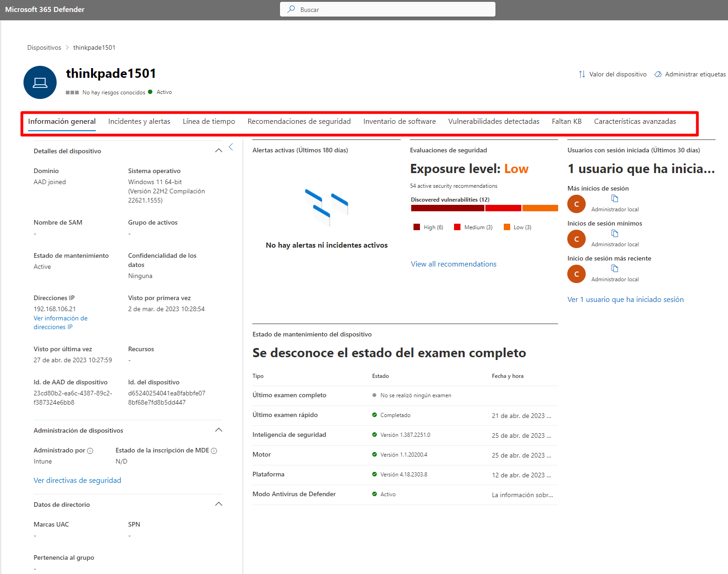Click the Microsoft 365 Defender title
The height and width of the screenshot is (574, 728).
coord(45,9)
